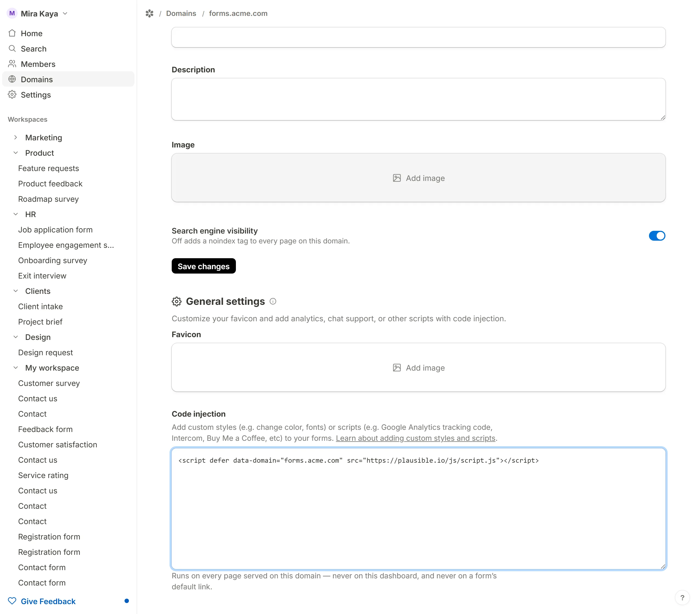Open the Client intake form
The height and width of the screenshot is (614, 700).
pyautogui.click(x=40, y=306)
